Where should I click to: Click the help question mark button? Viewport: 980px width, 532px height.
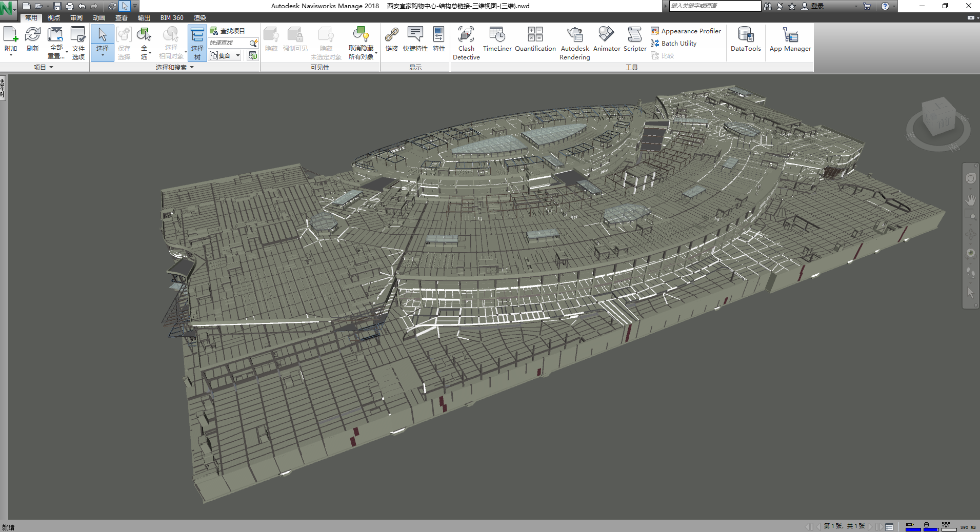pos(885,6)
